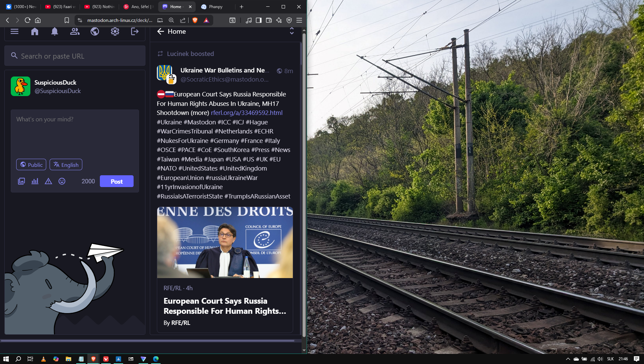644x364 pixels.
Task: Open the federated timeline globe icon
Action: click(95, 32)
